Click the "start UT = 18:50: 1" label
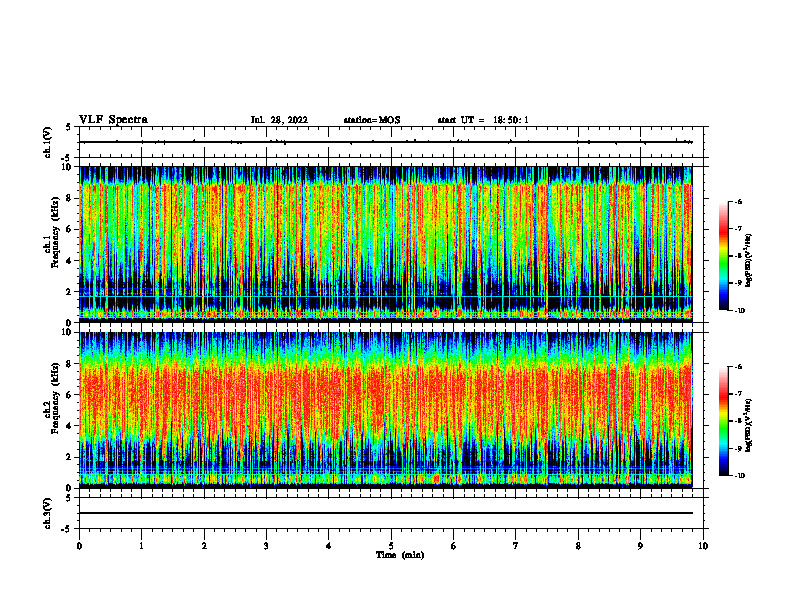The image size is (792, 612). pyautogui.click(x=483, y=120)
